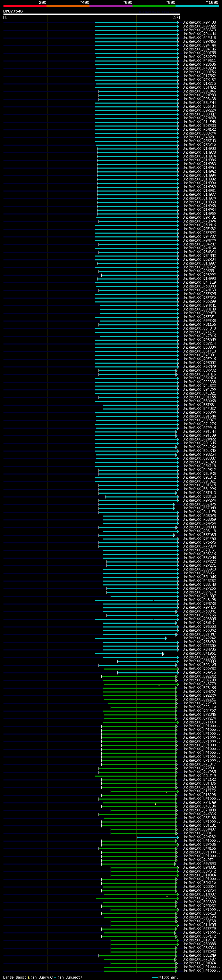Select hit label UniRef100_Q1H9D3
Screen dimensions: 222x980
point(199,149)
